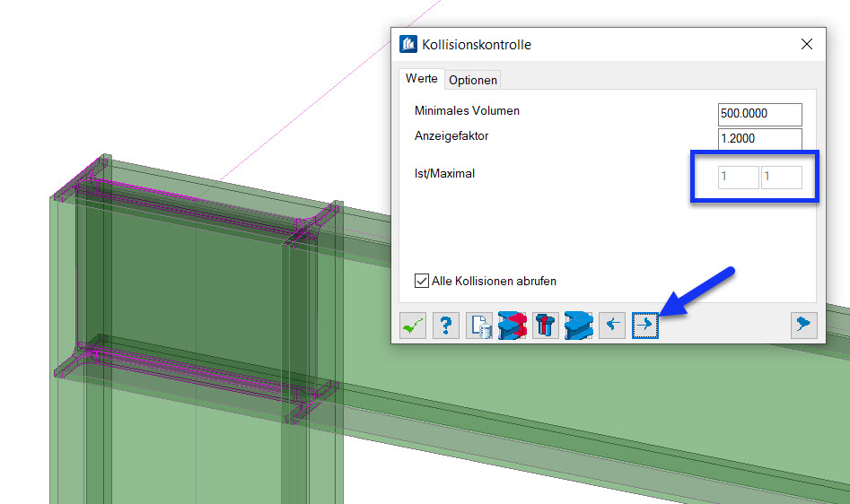Click the bolt collision check icon
The width and height of the screenshot is (850, 504).
tap(546, 326)
